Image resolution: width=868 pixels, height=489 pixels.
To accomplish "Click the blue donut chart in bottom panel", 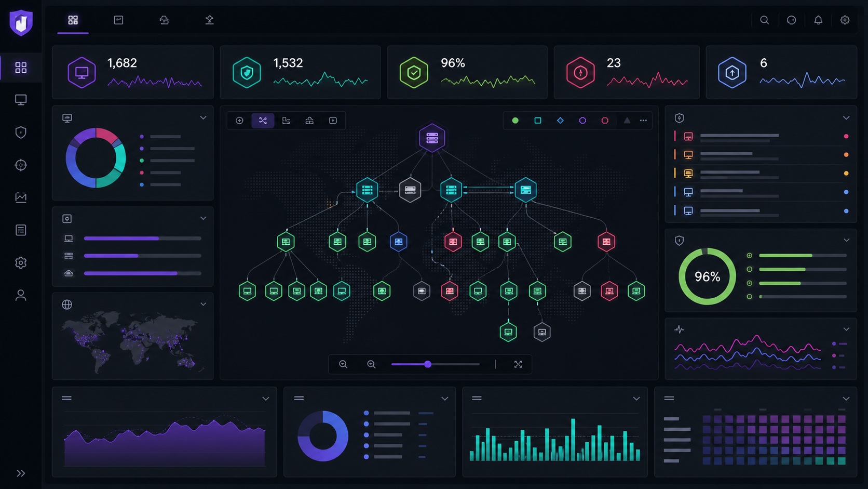I will (323, 436).
